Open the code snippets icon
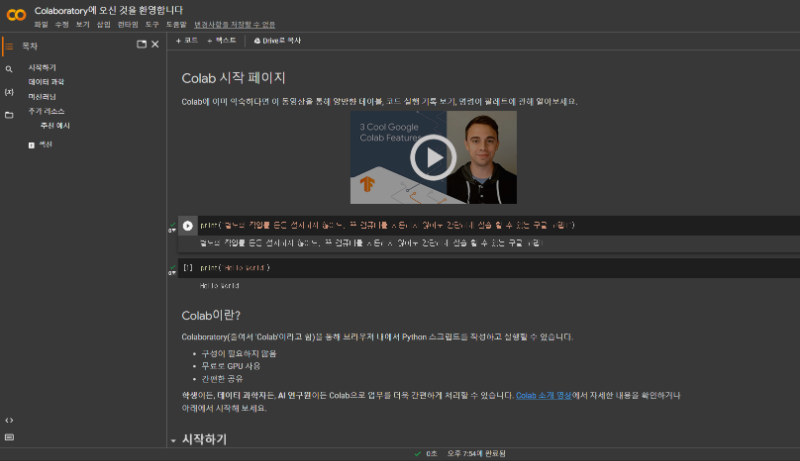 pyautogui.click(x=9, y=420)
